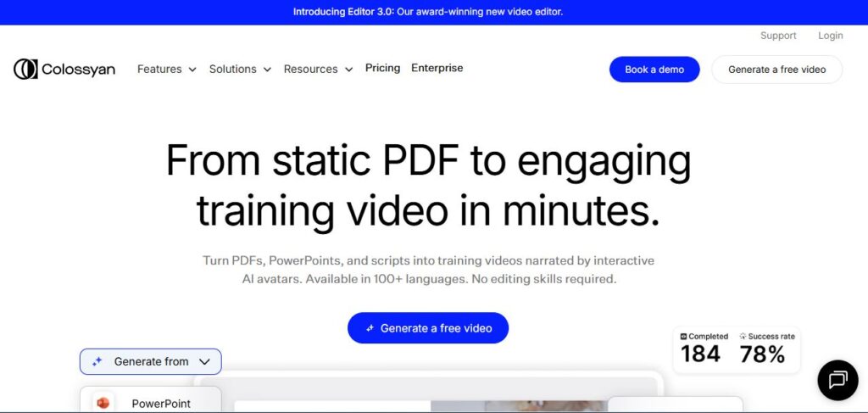The image size is (868, 413).
Task: Click header Generate a free video button
Action: tap(776, 70)
